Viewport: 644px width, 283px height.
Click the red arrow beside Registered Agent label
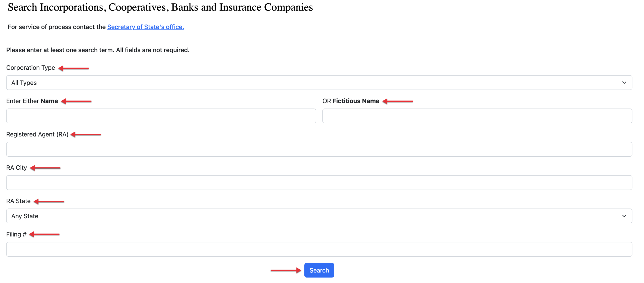click(x=86, y=134)
